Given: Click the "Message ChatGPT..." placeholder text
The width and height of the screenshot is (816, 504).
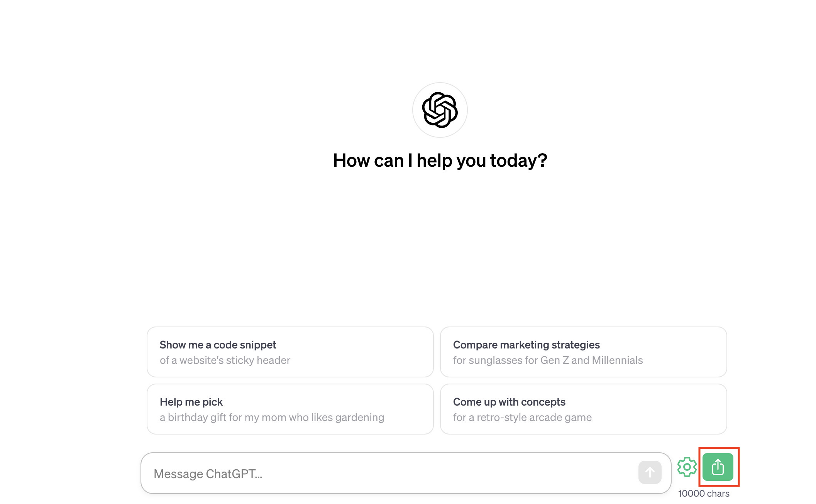Looking at the screenshot, I should pos(208,474).
